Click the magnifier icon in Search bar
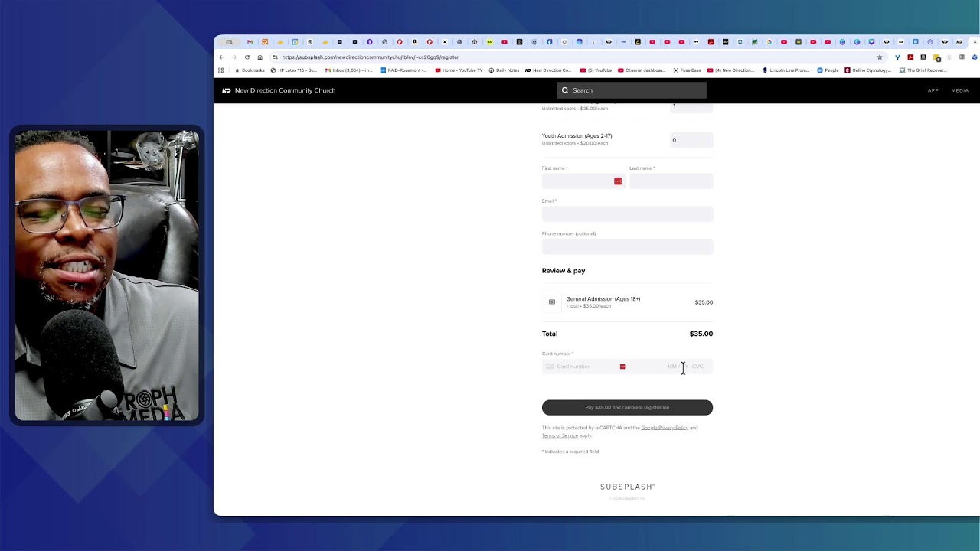Viewport: 980px width, 551px height. click(565, 90)
